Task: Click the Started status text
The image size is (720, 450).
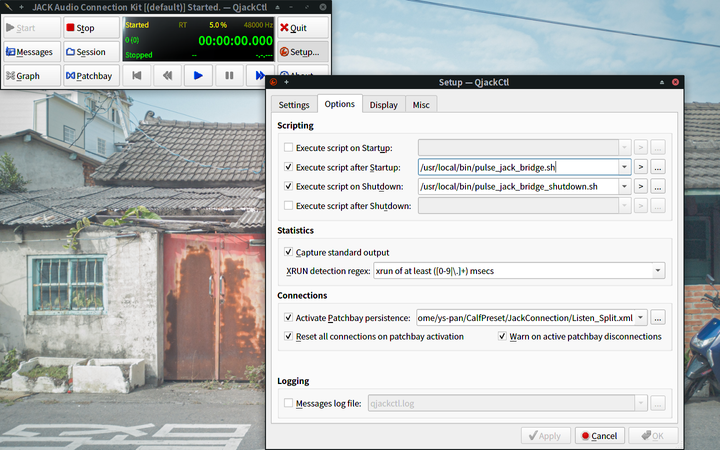Action: (137, 25)
